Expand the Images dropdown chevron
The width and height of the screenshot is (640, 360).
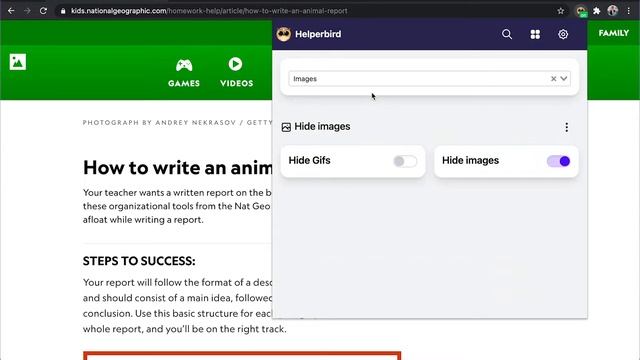(564, 79)
